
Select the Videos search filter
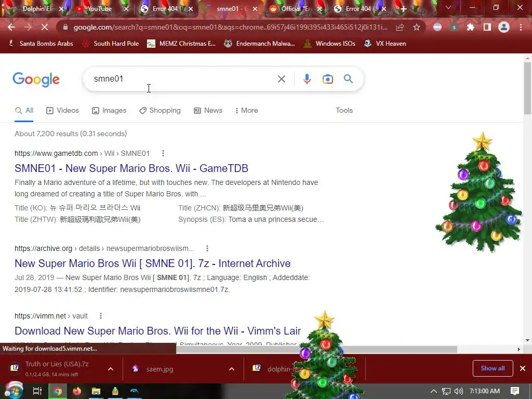(63, 110)
